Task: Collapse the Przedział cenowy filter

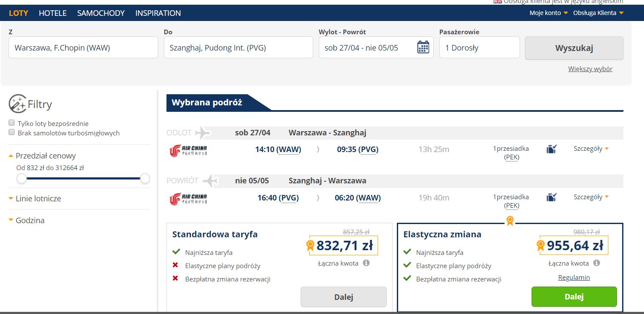Action: (x=42, y=156)
